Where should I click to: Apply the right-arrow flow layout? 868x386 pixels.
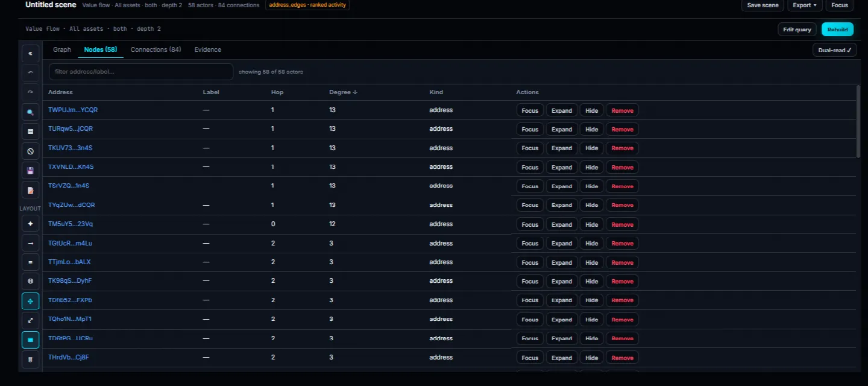pyautogui.click(x=31, y=243)
